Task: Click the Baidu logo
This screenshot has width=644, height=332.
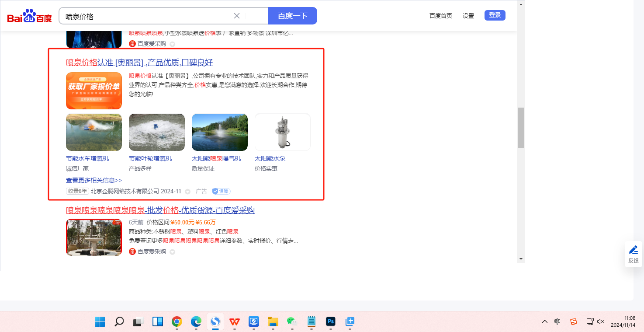Action: tap(29, 16)
